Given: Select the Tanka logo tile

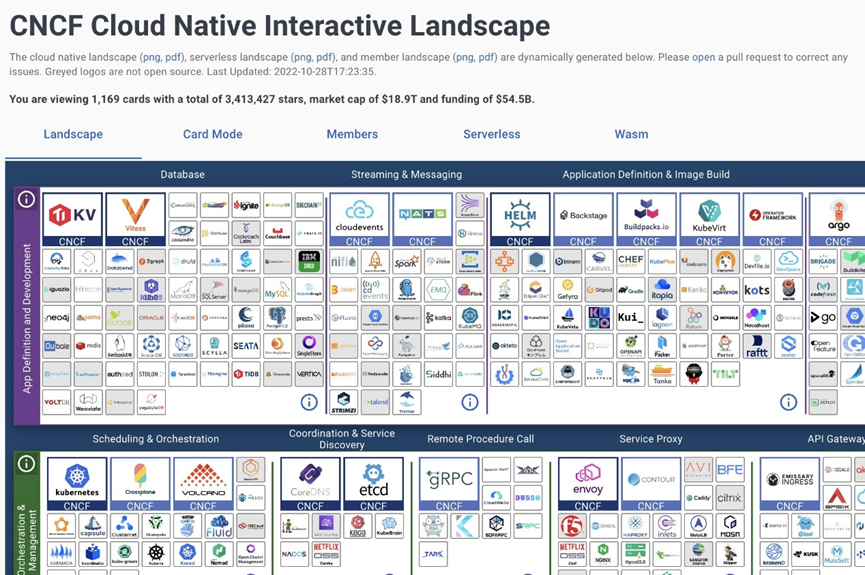Looking at the screenshot, I should click(662, 374).
